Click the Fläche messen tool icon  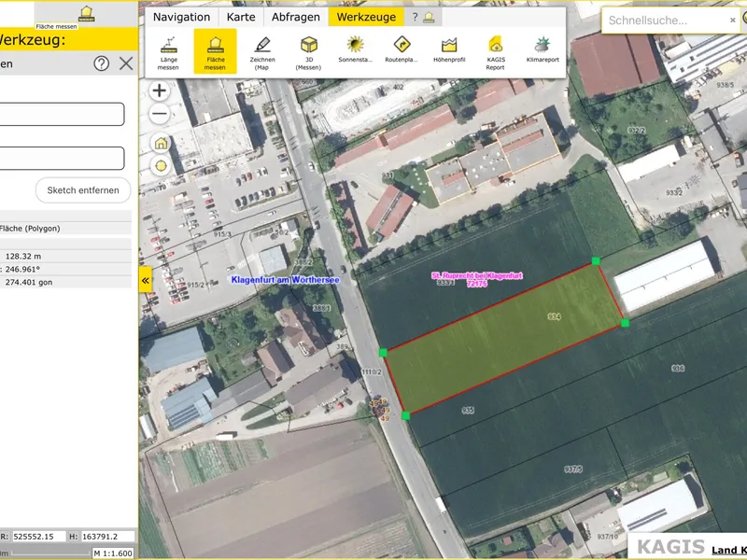pyautogui.click(x=215, y=51)
